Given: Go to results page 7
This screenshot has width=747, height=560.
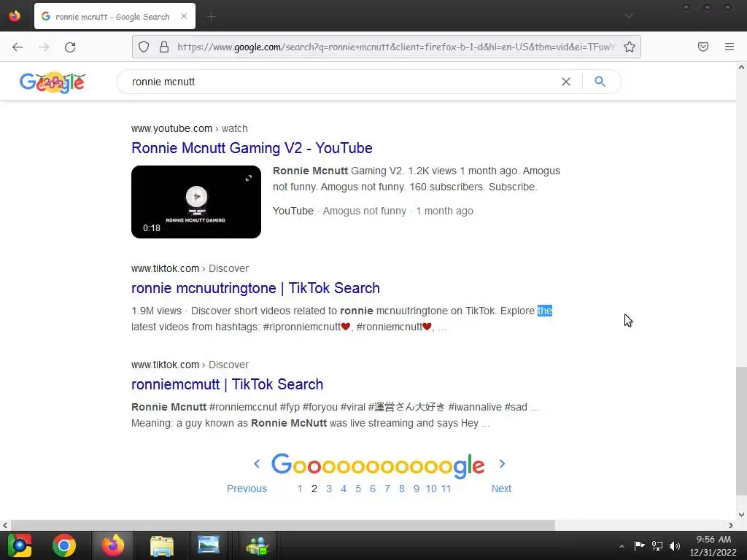Looking at the screenshot, I should click(x=387, y=489).
